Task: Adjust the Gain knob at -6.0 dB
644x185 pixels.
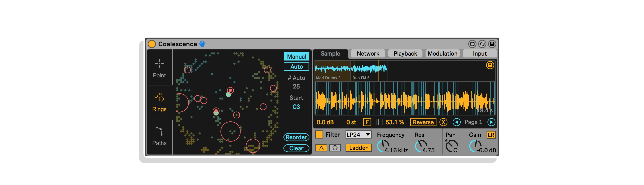Action: tap(475, 146)
